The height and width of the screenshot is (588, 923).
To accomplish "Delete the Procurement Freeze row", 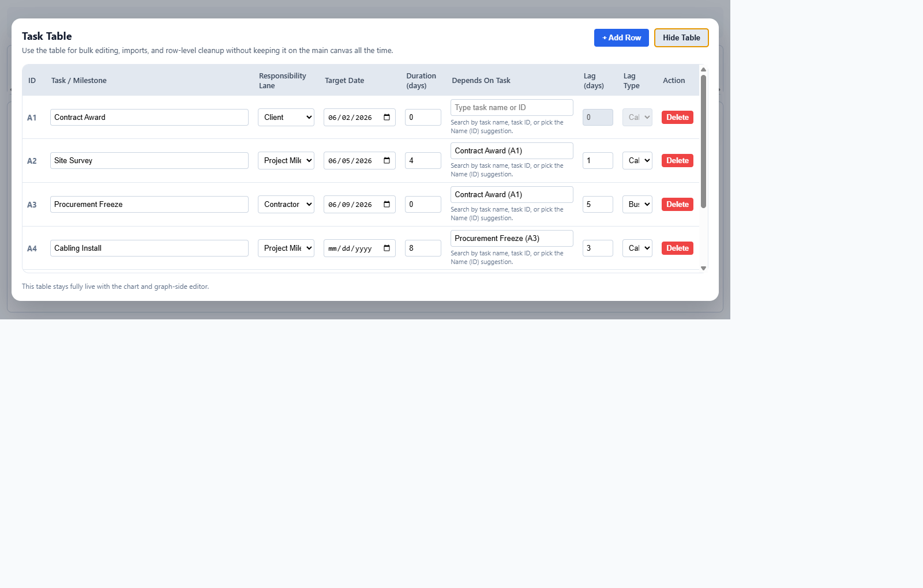I will click(x=677, y=204).
